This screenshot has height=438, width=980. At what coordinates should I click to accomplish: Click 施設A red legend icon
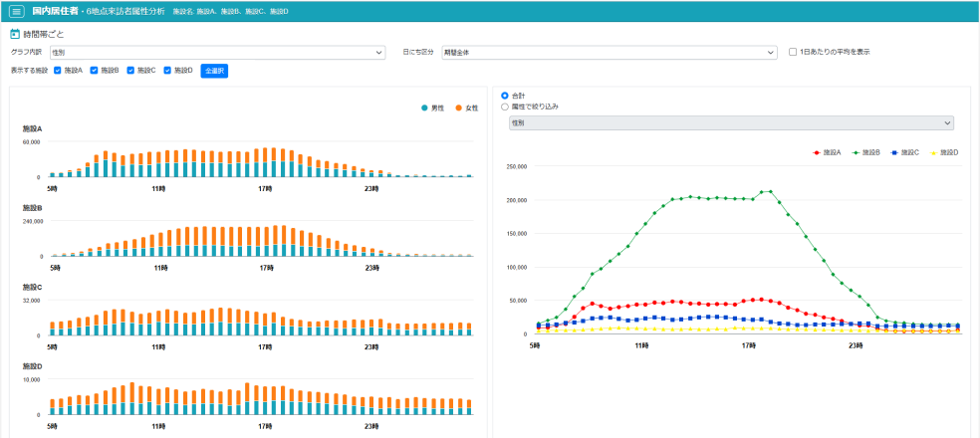click(x=818, y=152)
